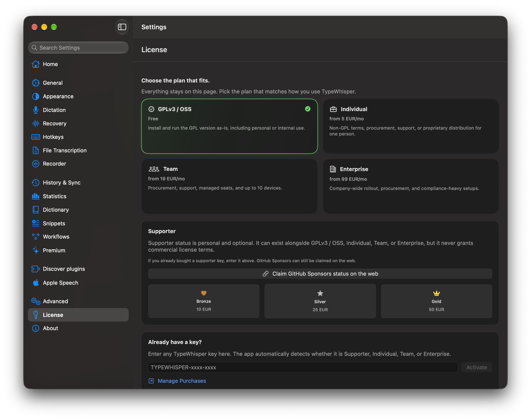Click the Snippets list icon
This screenshot has width=531, height=420.
tap(36, 223)
